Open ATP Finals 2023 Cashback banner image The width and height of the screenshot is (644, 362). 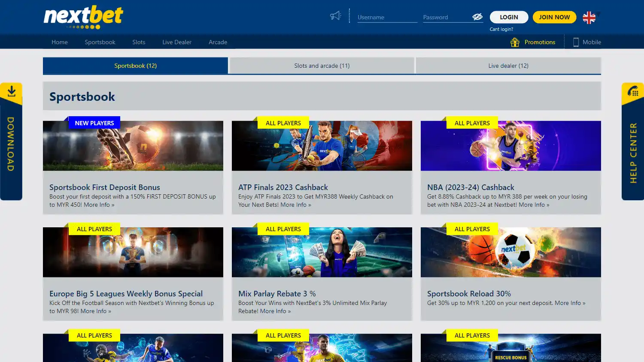[x=322, y=146]
